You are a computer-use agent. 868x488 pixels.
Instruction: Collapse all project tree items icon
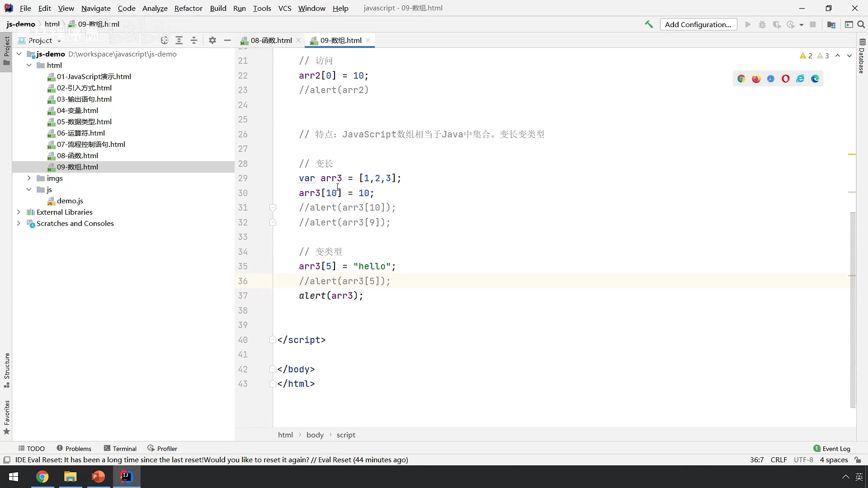[194, 40]
